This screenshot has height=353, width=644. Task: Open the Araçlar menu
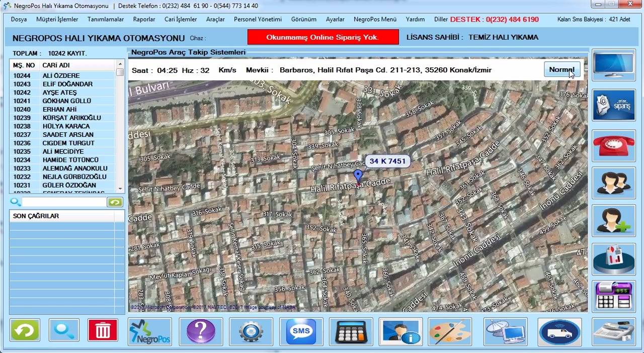[x=215, y=20]
